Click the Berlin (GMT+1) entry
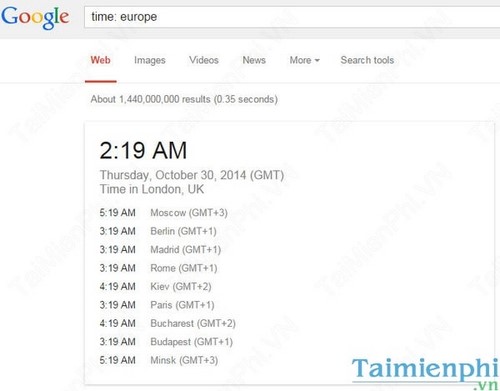 pyautogui.click(x=183, y=231)
